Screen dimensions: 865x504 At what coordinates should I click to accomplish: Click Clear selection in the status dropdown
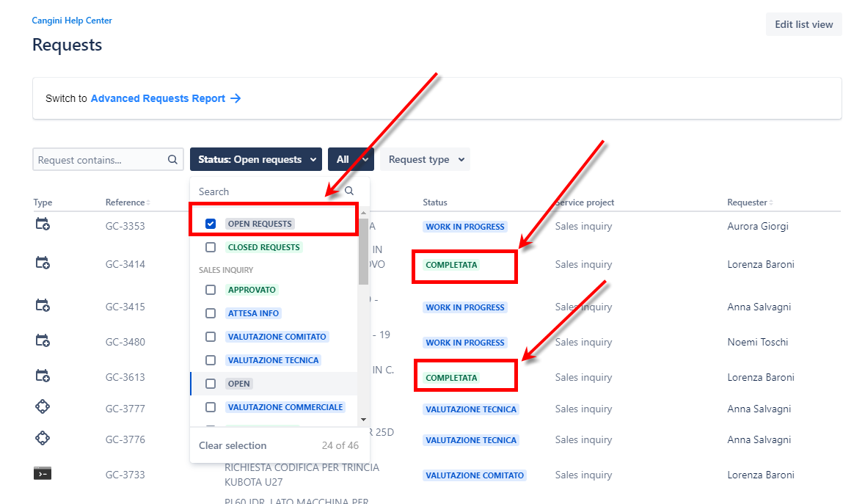coord(233,445)
